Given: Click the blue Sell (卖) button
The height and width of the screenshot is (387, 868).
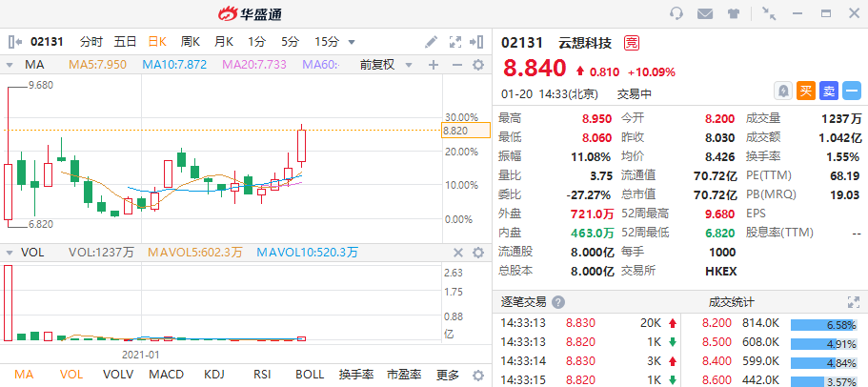Looking at the screenshot, I should pyautogui.click(x=829, y=92).
